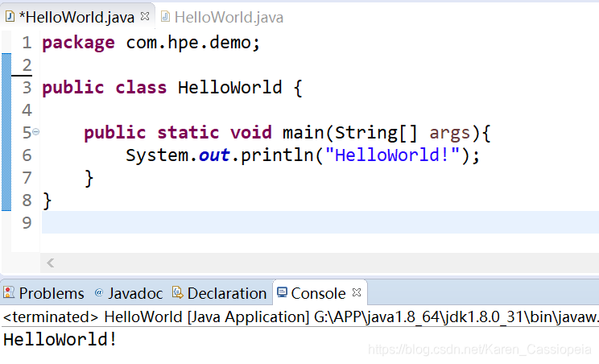Click line number 3 in the gutter
The image size is (599, 364).
pyautogui.click(x=27, y=88)
